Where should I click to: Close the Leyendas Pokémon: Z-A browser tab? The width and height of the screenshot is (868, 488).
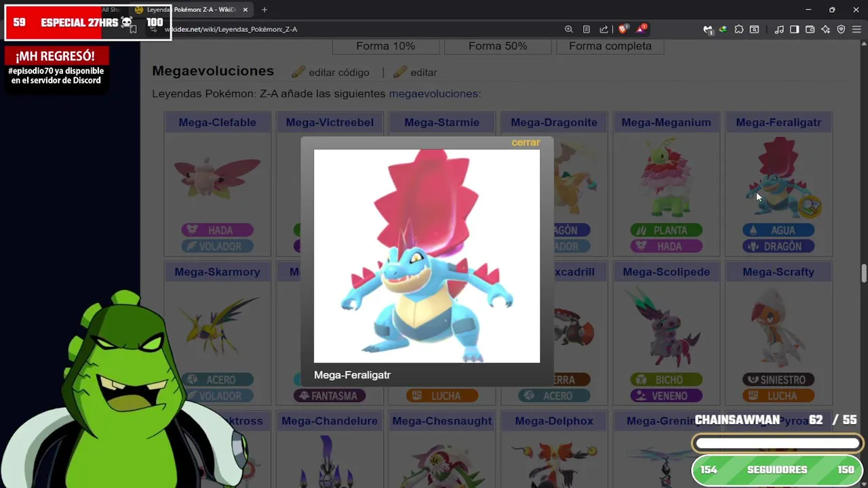point(245,9)
